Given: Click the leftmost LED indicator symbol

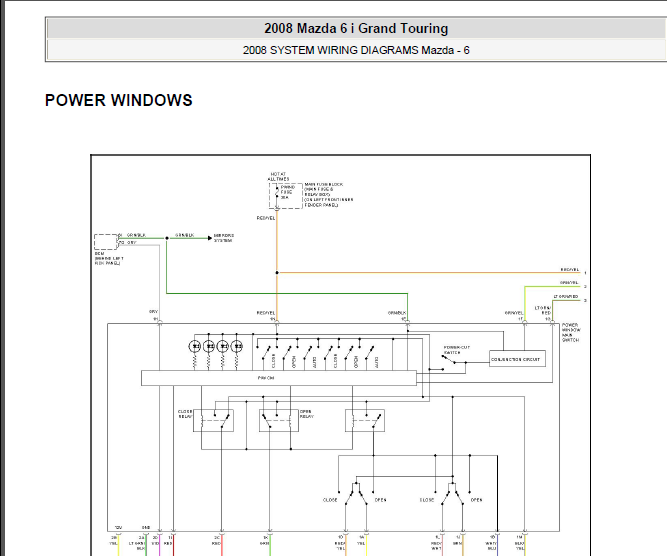Looking at the screenshot, I should pyautogui.click(x=195, y=347).
